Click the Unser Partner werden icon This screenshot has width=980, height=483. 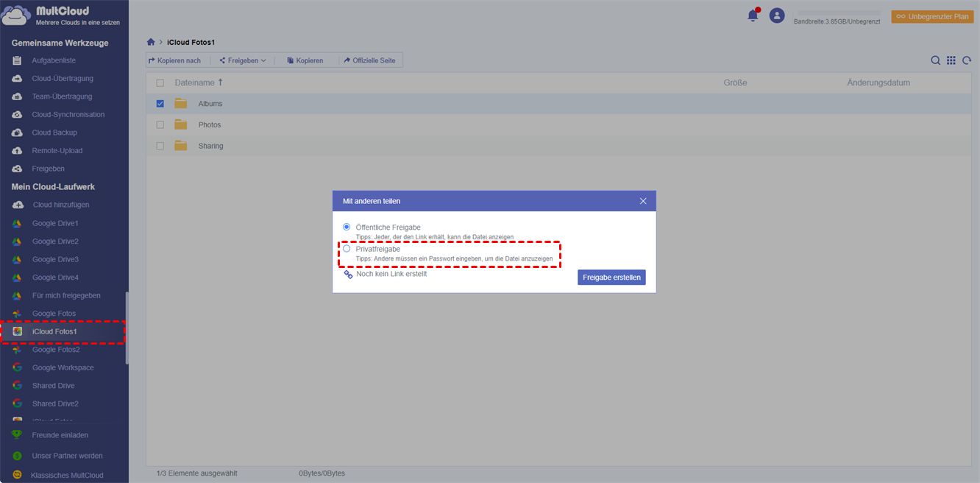pos(17,456)
